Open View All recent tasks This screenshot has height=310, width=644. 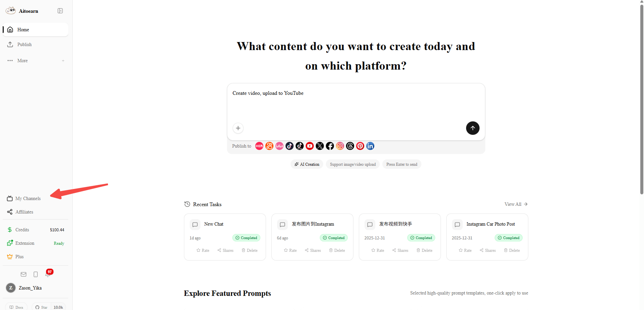[x=516, y=204]
